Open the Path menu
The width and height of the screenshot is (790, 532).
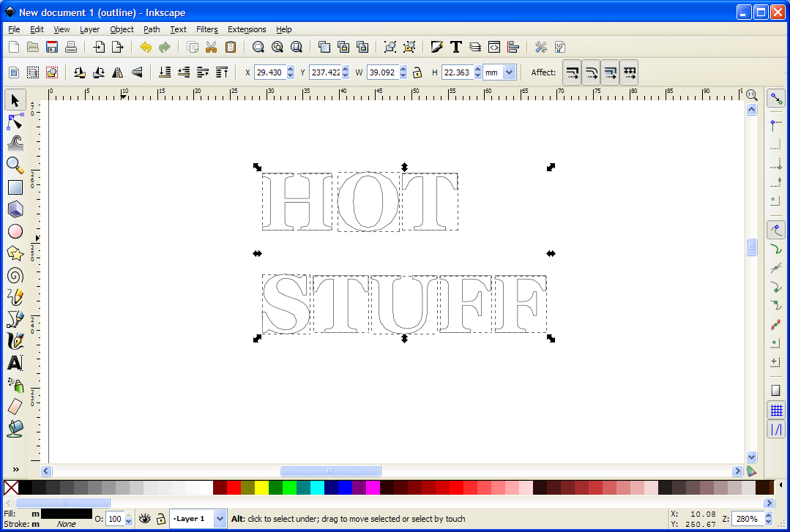[x=151, y=29]
